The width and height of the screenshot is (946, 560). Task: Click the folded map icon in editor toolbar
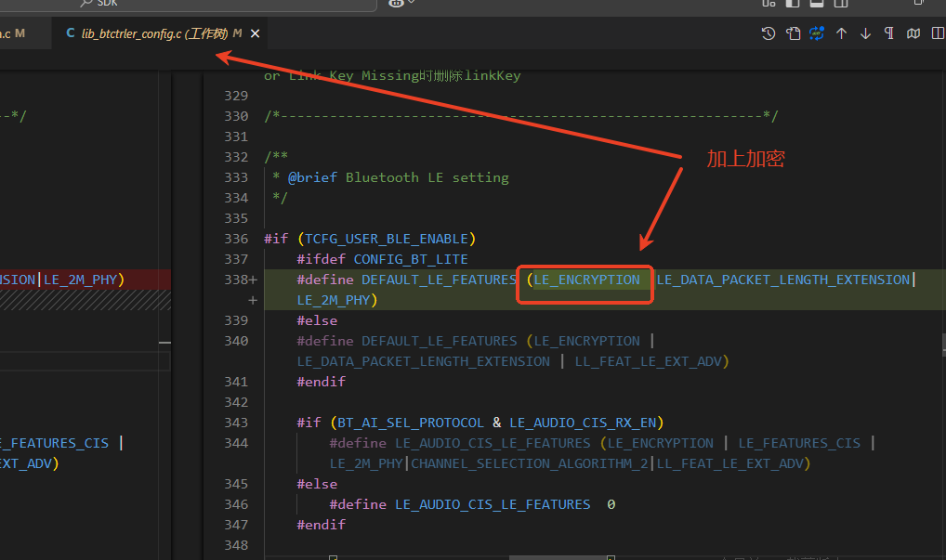pyautogui.click(x=913, y=33)
